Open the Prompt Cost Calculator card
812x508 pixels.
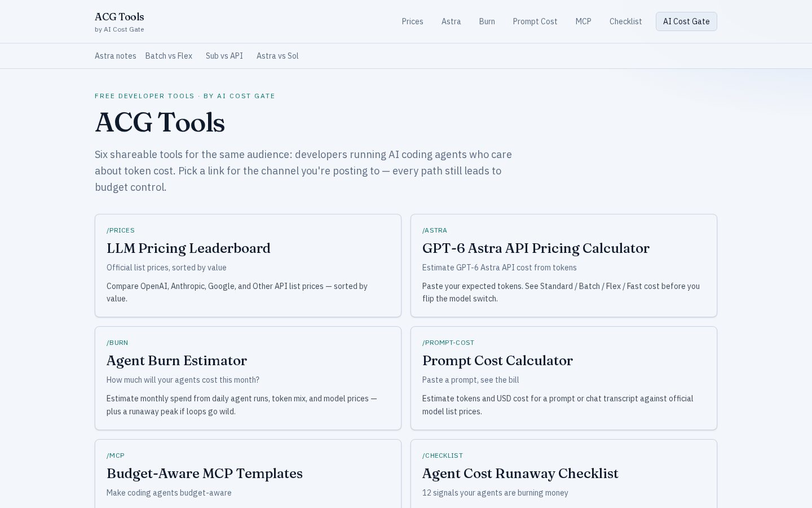(564, 378)
